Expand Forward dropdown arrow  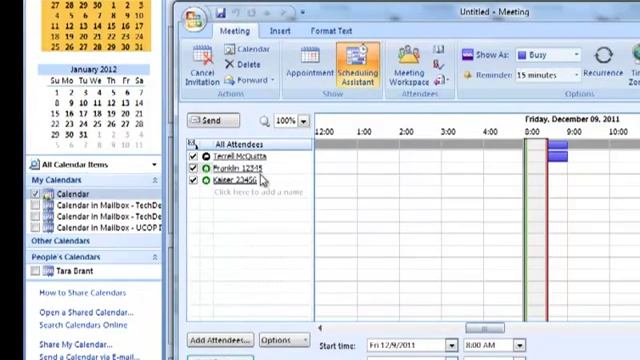point(273,80)
